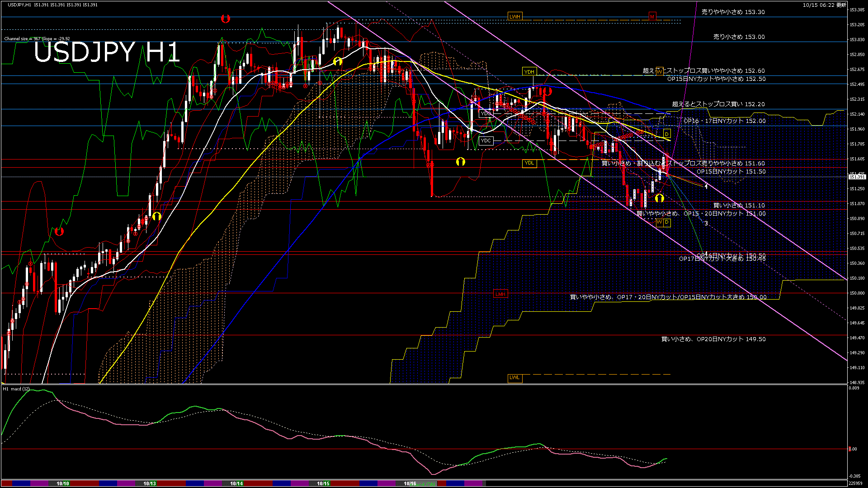This screenshot has height=488, width=868.
Task: Click the 10/10 date marker on timeline
Action: 63,483
